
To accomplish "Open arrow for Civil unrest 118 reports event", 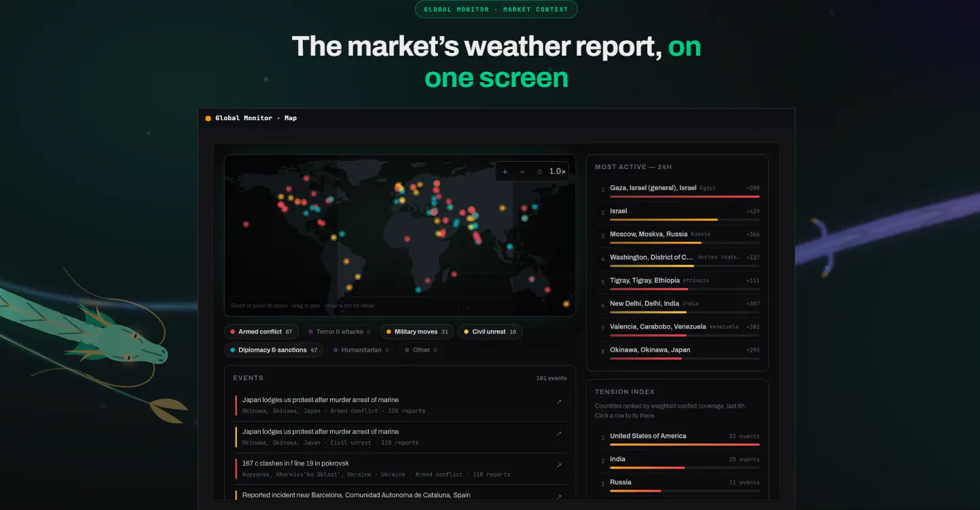I will click(x=559, y=434).
